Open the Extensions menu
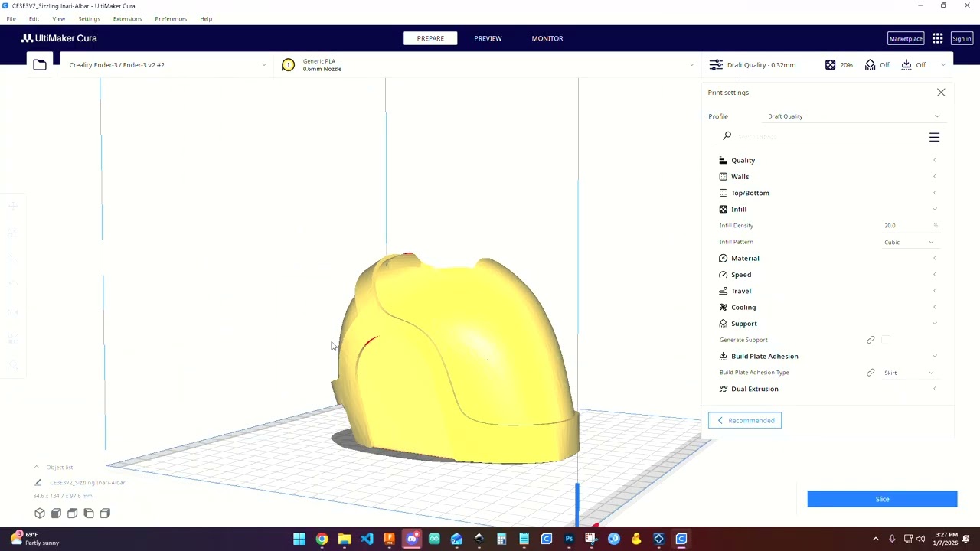This screenshot has width=980, height=551. [127, 18]
